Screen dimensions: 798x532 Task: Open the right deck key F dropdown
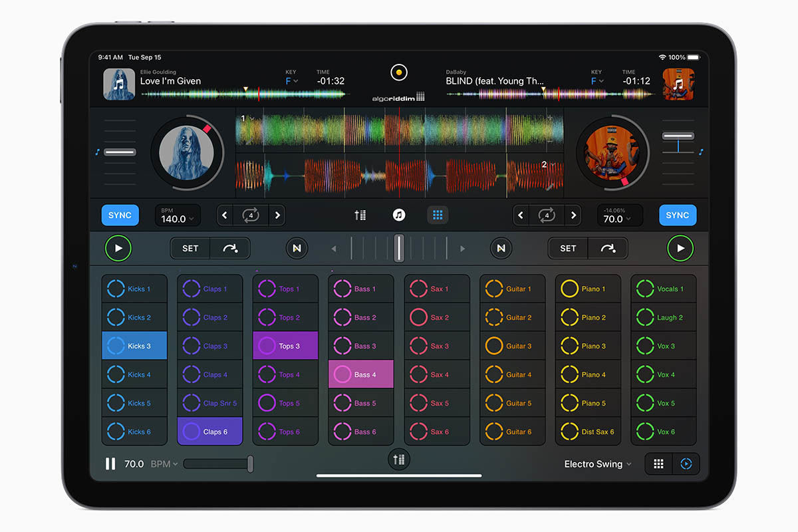click(597, 81)
